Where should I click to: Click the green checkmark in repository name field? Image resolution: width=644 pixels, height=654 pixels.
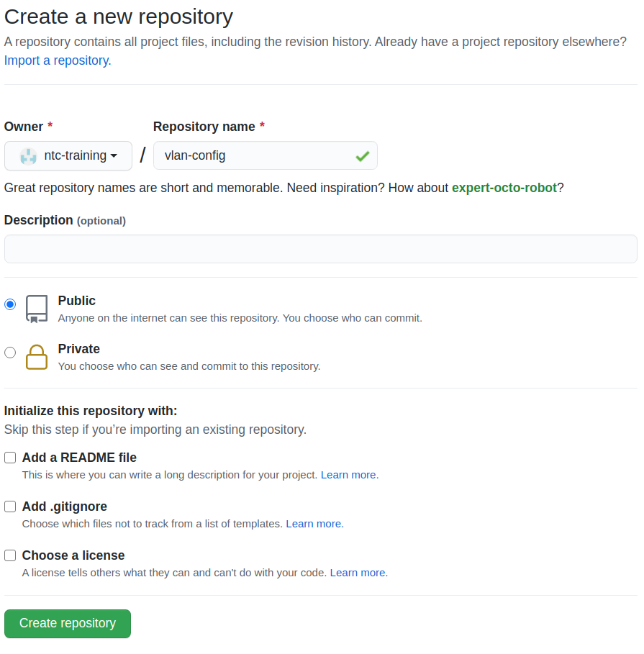pyautogui.click(x=362, y=156)
